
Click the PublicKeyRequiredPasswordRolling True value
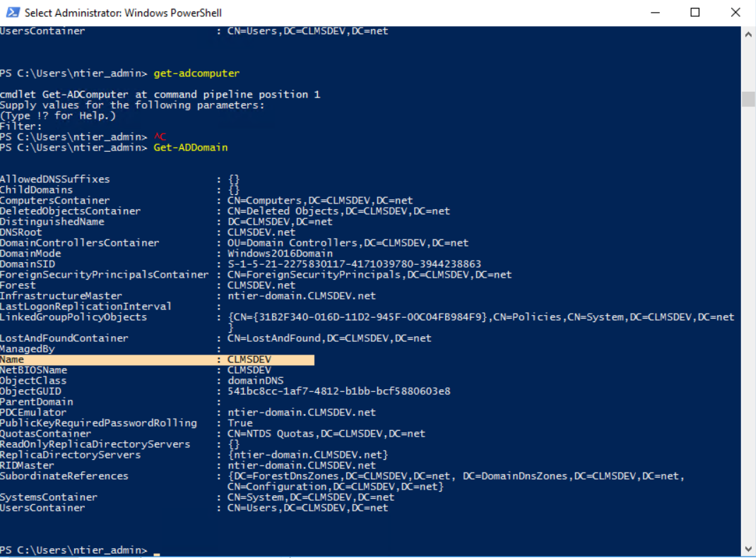[240, 423]
